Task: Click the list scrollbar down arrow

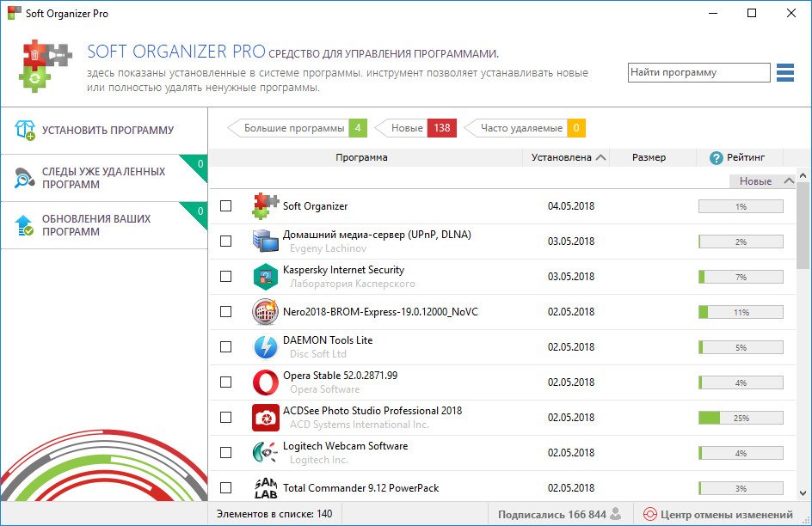Action: tap(803, 492)
